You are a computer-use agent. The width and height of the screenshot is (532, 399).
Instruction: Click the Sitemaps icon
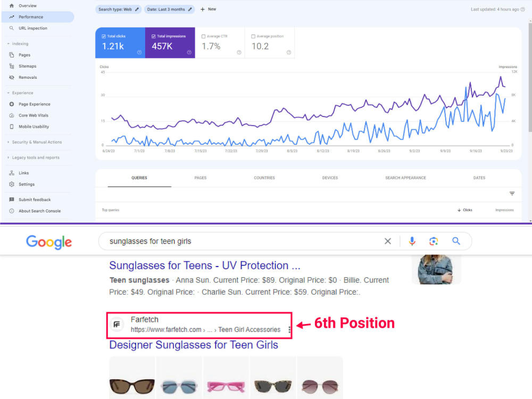point(12,66)
